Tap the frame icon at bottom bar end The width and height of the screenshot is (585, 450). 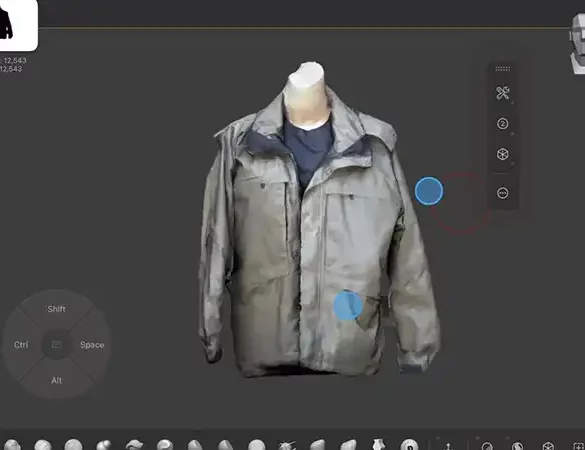pyautogui.click(x=578, y=446)
